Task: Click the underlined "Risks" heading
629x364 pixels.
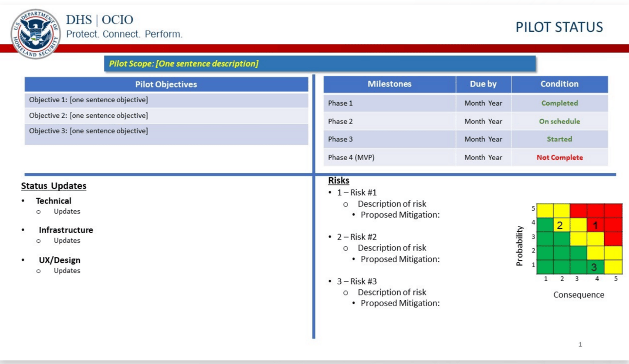Action: coord(338,181)
